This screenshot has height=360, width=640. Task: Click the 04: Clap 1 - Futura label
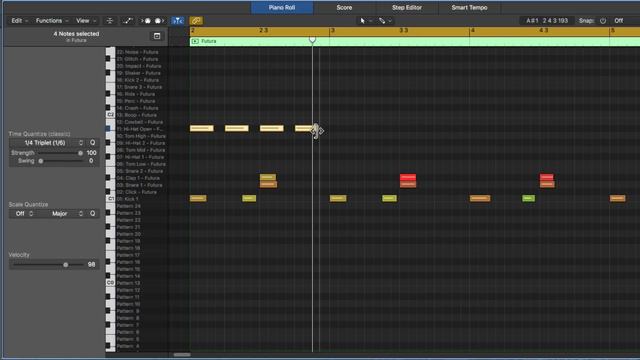pyautogui.click(x=138, y=178)
